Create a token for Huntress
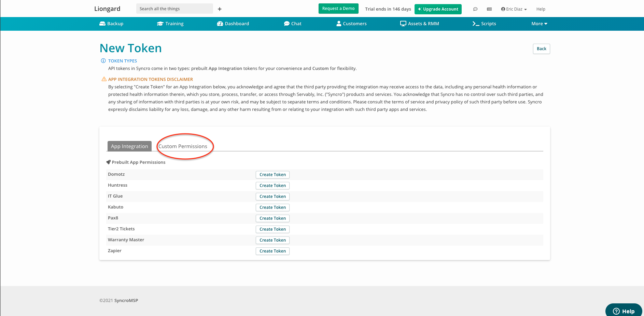 tap(272, 186)
